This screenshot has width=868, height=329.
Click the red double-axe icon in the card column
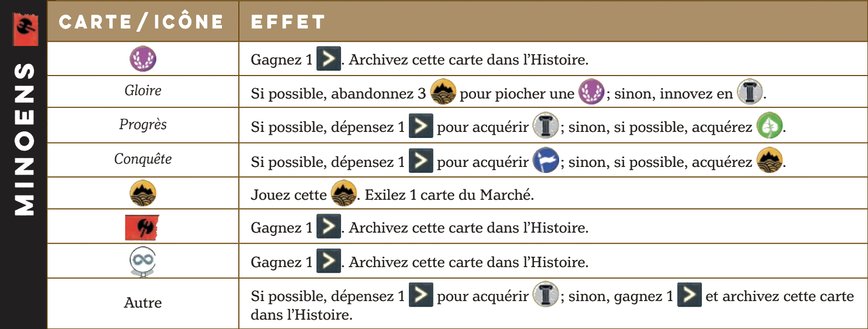tap(142, 227)
